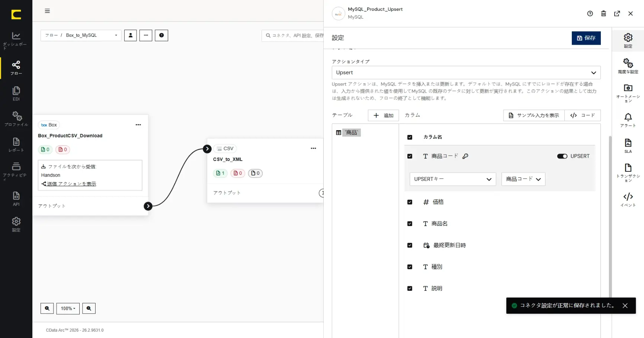Open the Box_to_MySQL flow selector dropdown
This screenshot has width=644, height=338.
pos(81,35)
